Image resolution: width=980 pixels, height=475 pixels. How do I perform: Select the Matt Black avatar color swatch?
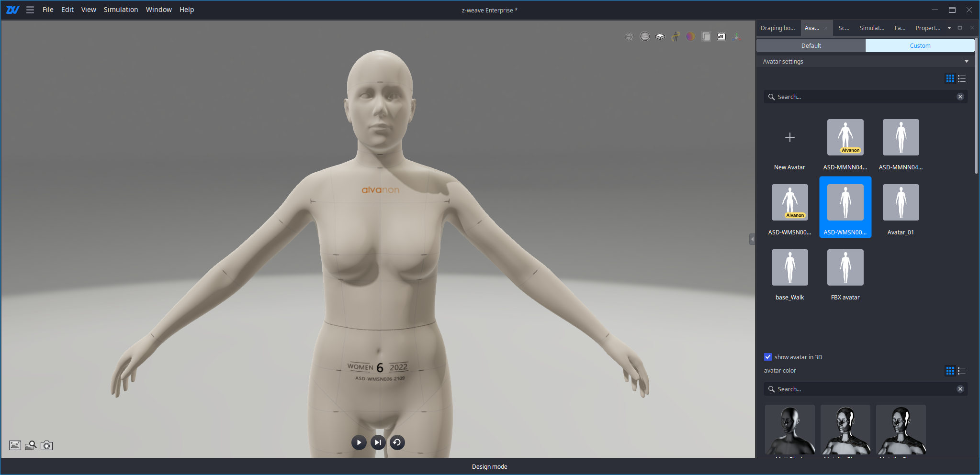pos(789,429)
